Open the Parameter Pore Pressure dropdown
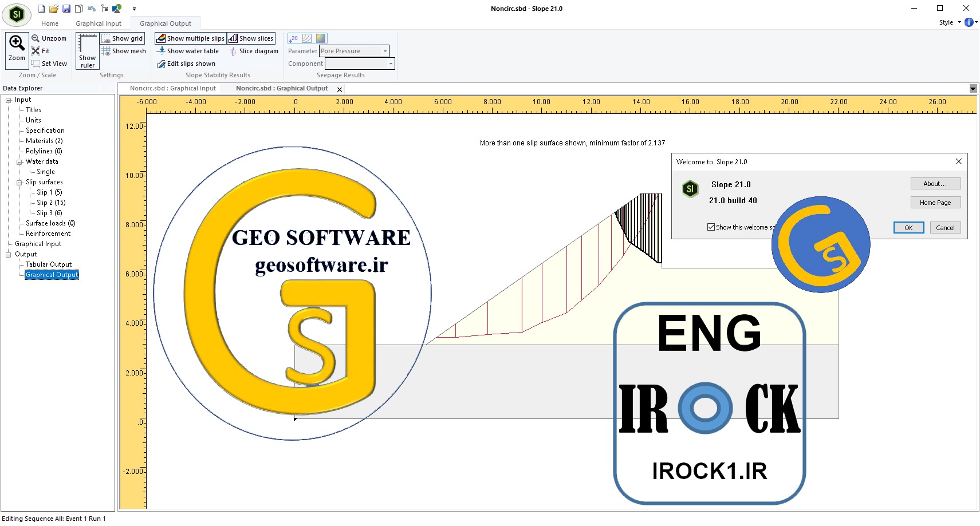The image size is (980, 526). [x=354, y=51]
